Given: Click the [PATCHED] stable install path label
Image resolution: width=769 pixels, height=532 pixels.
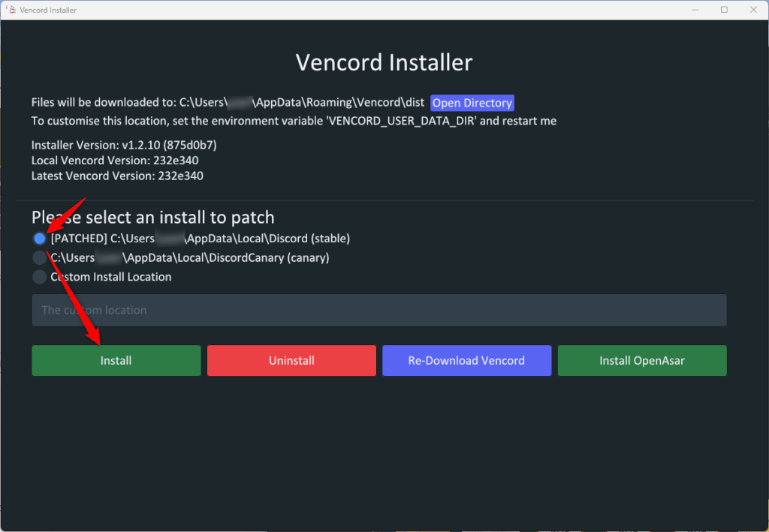Looking at the screenshot, I should pos(201,238).
